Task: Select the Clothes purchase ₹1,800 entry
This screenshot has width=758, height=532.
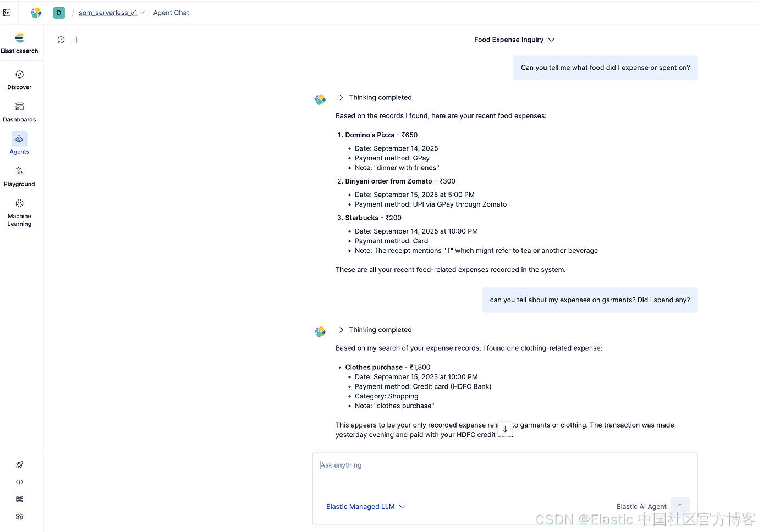Action: click(x=388, y=367)
